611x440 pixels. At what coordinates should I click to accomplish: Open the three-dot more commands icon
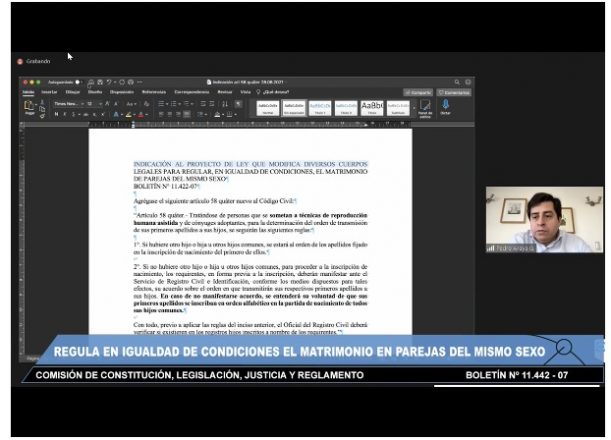point(140,82)
